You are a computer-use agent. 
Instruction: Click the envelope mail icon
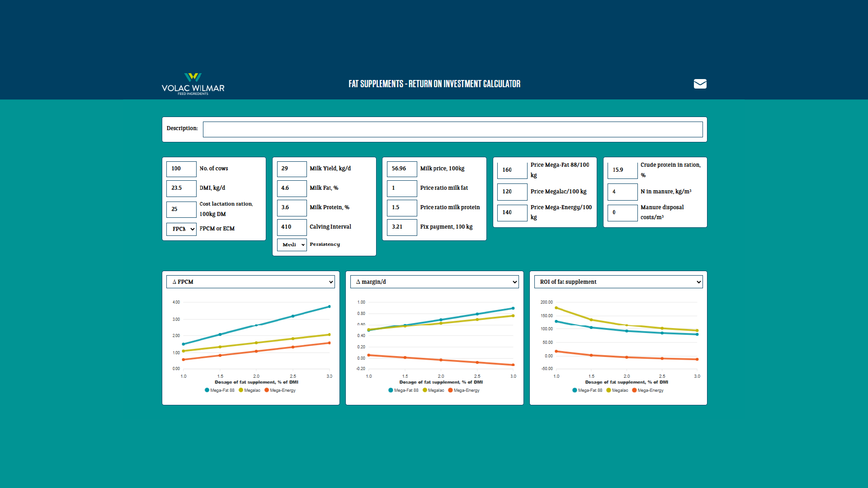tap(700, 84)
